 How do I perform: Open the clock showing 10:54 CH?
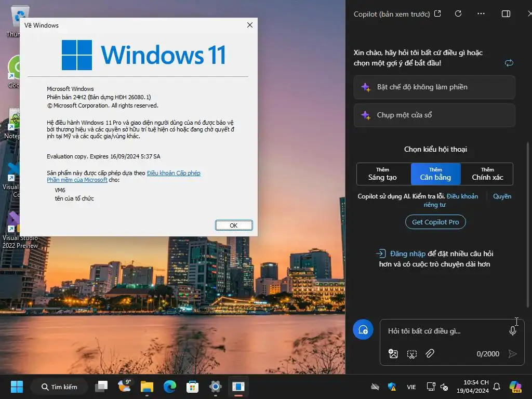[x=473, y=387]
